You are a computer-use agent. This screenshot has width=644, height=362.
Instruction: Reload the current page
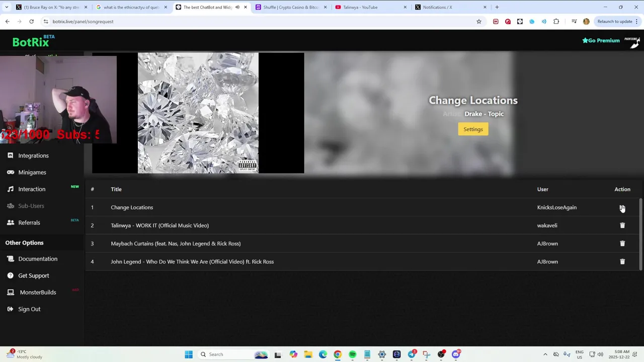pyautogui.click(x=31, y=21)
